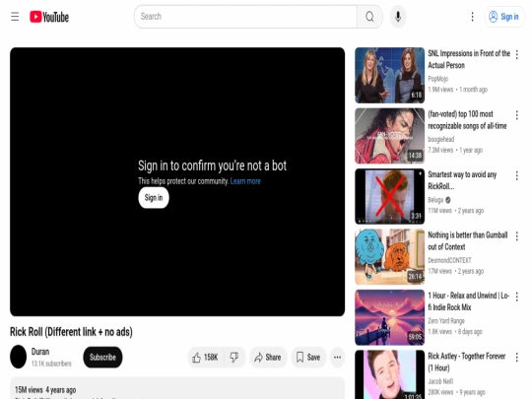
Task: Like the video with thumbs up
Action: 206,357
